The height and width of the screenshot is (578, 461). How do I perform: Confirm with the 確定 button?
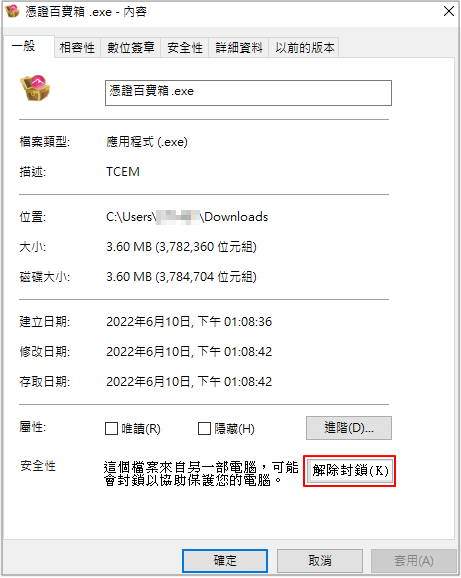click(x=225, y=561)
